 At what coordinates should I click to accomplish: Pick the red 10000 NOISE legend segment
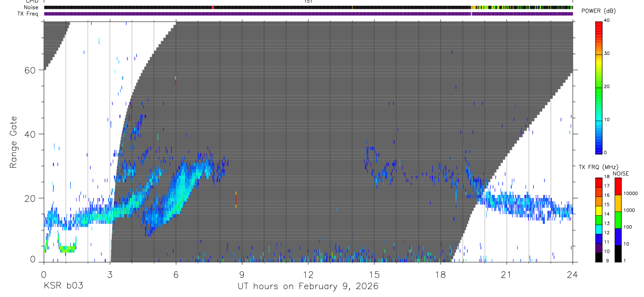(x=617, y=186)
